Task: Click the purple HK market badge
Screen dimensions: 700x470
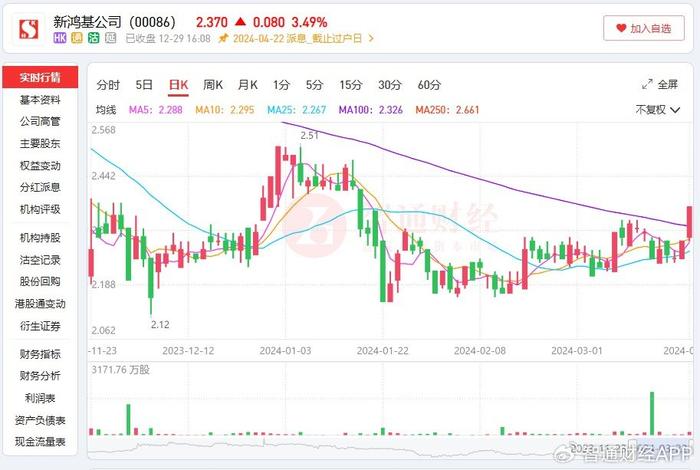Action: point(59,38)
